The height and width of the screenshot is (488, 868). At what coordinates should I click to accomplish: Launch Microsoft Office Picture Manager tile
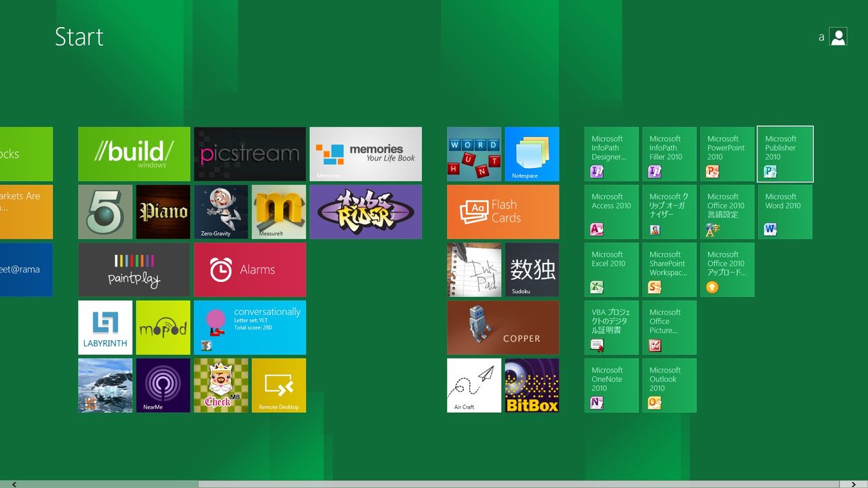coord(669,327)
